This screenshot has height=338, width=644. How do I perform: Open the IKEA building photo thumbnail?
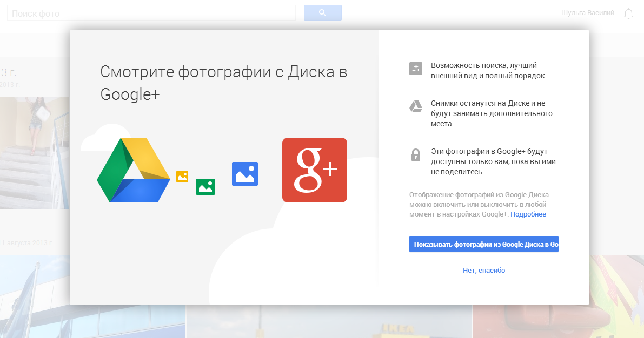point(329,322)
